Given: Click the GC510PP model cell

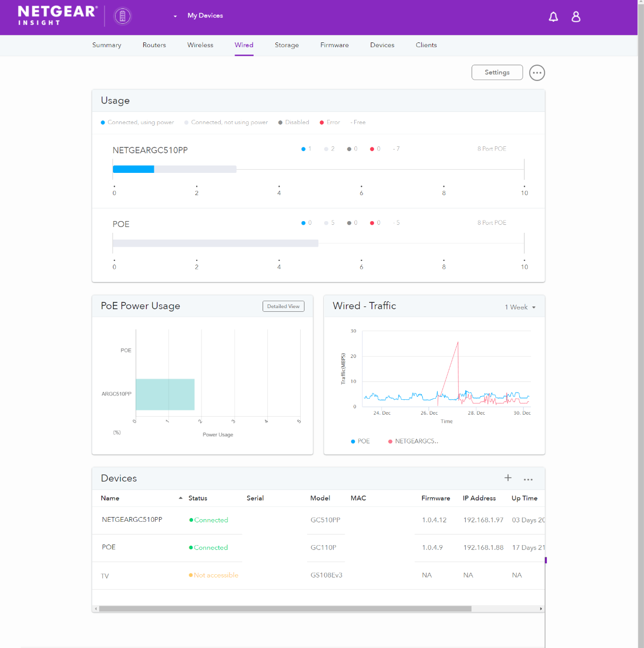Looking at the screenshot, I should (x=326, y=520).
